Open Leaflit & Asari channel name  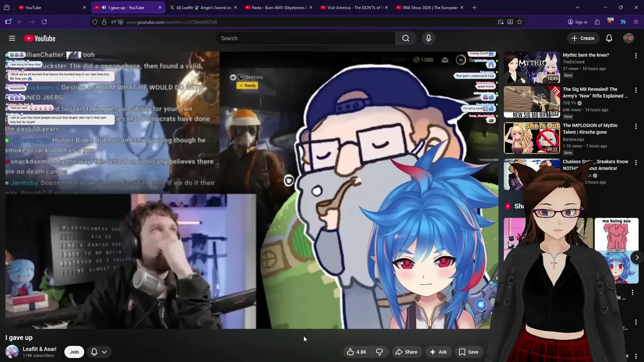tap(39, 349)
